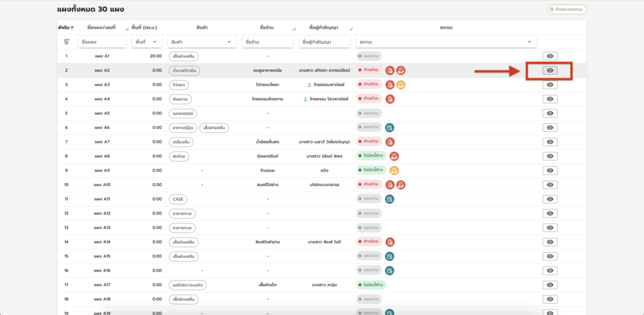The height and width of the screenshot is (315, 644).
Task: Expand the สถานะ filter dropdown
Action: tap(446, 42)
